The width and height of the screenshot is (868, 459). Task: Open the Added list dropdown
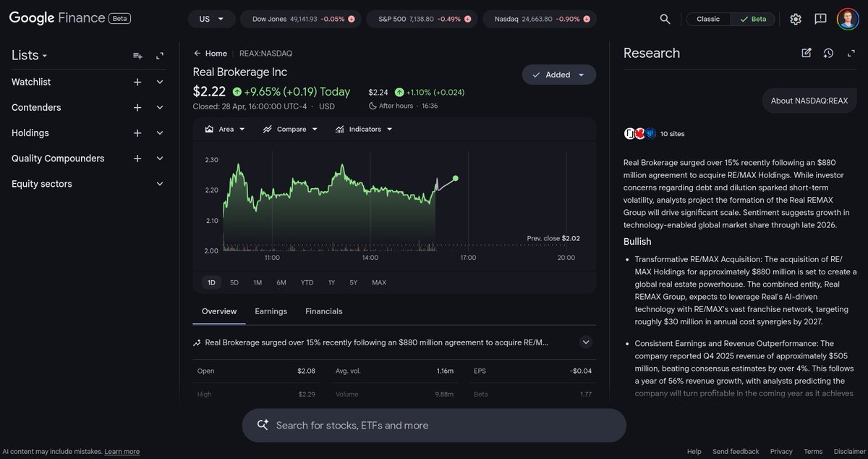click(559, 75)
